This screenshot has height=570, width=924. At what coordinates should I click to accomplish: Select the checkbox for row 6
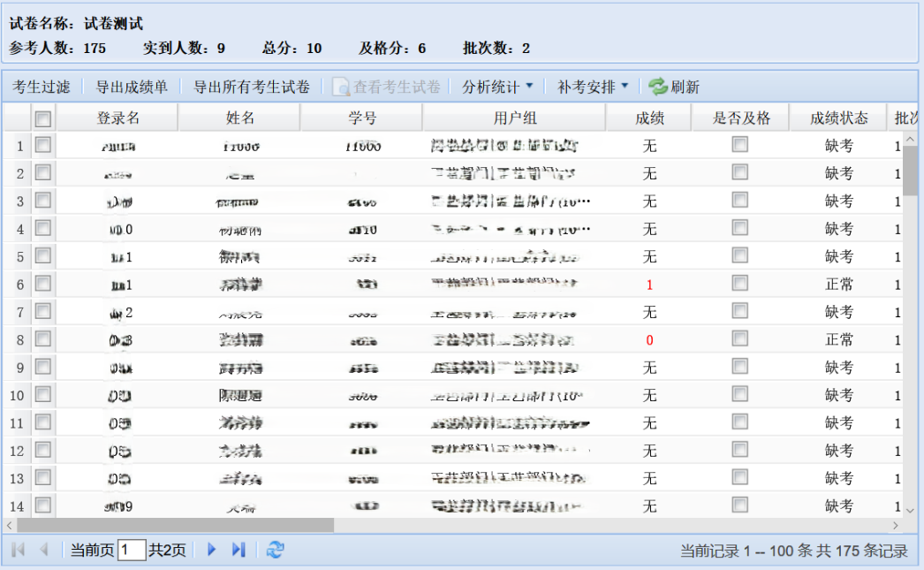coord(43,284)
